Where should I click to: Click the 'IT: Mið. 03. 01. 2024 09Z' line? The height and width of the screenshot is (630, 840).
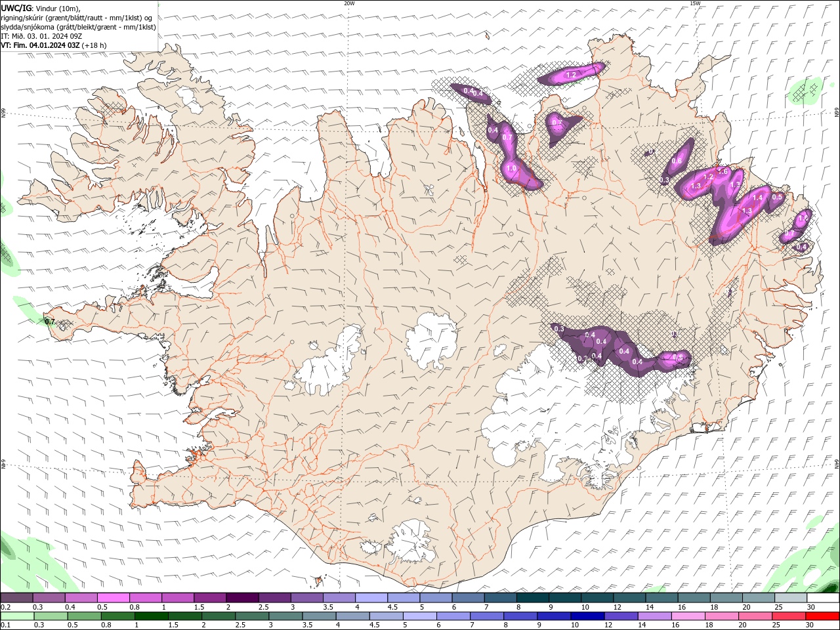pos(41,36)
